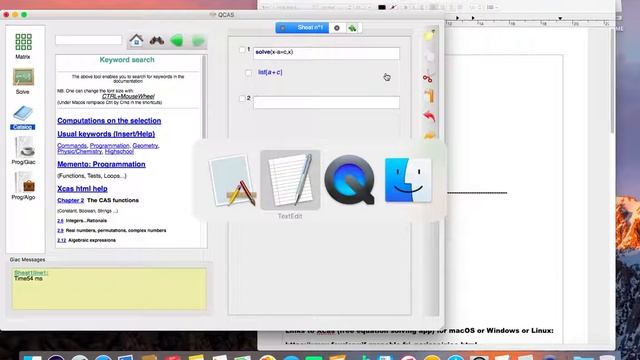Image resolution: width=640 pixels, height=360 pixels.
Task: Follow the Geometry link
Action: pos(145,146)
